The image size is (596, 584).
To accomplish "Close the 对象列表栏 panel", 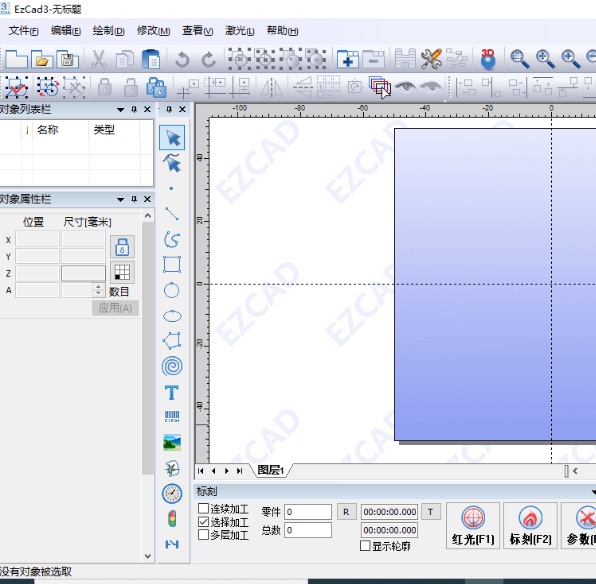I will tap(147, 110).
